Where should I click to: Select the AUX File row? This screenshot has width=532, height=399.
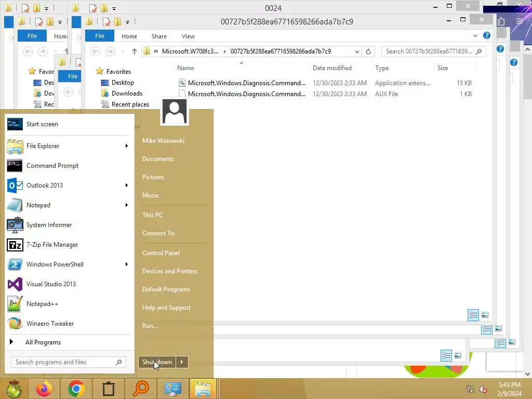click(325, 94)
